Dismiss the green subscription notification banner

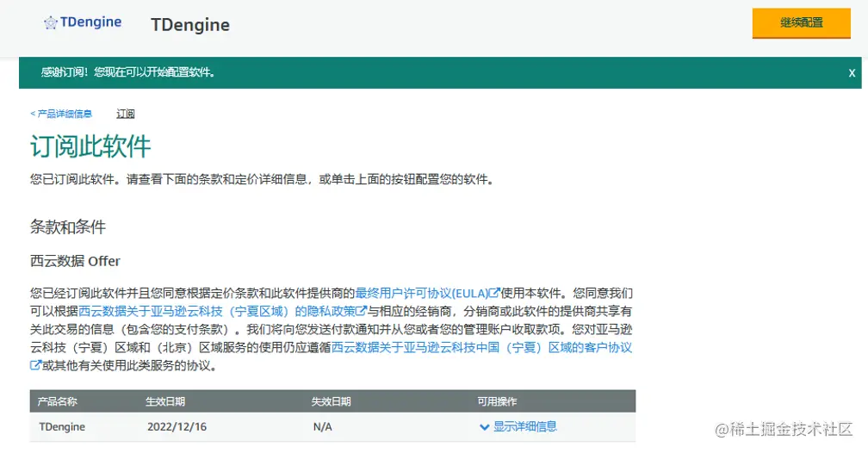[x=852, y=73]
